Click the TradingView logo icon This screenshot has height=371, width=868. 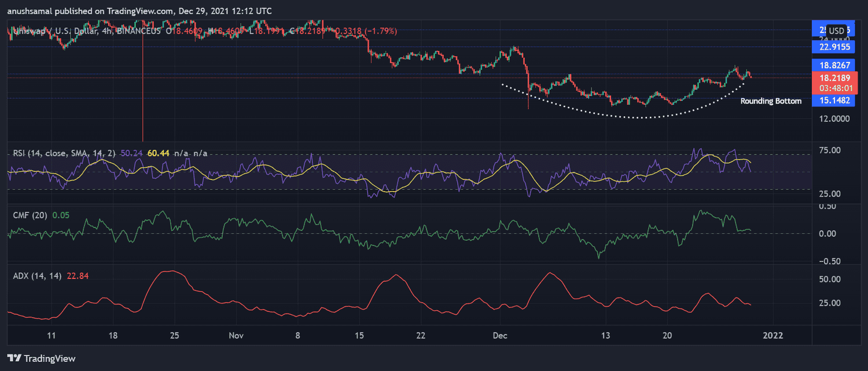[x=15, y=358]
